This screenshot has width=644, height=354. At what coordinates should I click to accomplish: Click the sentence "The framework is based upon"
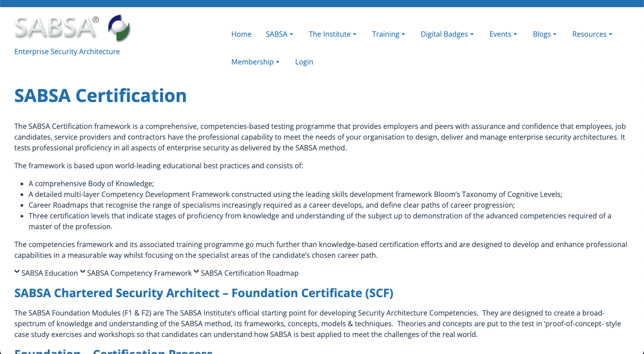[x=159, y=166]
